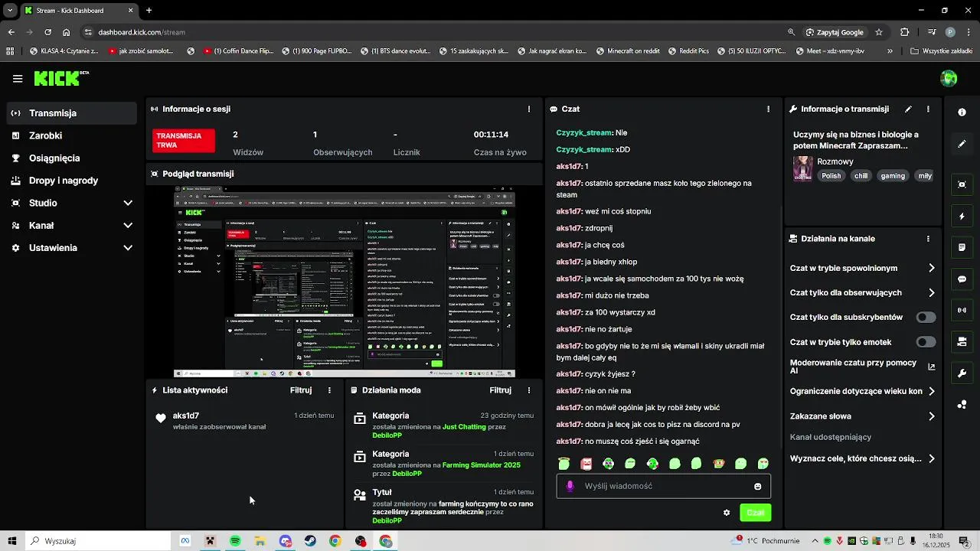
Task: Open options menu of Działania moda
Action: coord(528,390)
